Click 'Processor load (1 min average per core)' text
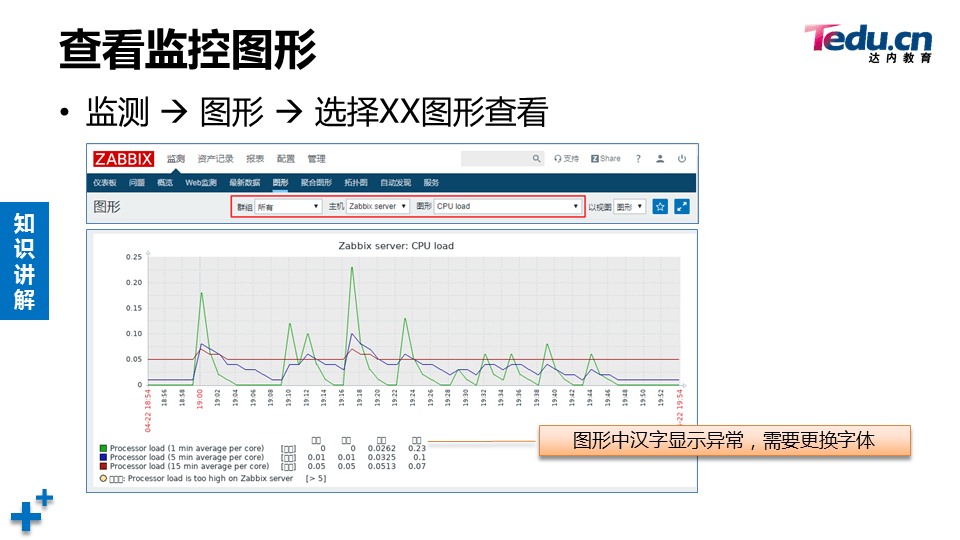The height and width of the screenshot is (540, 960). [x=187, y=449]
